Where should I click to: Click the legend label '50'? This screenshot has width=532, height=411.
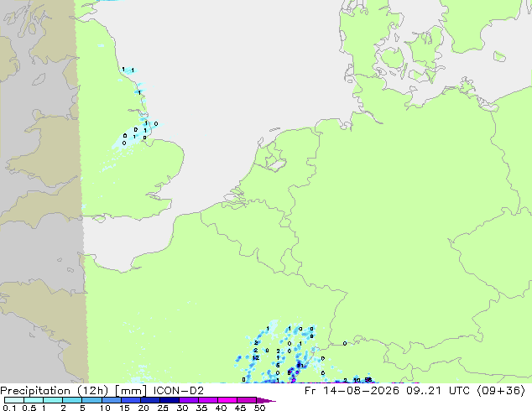[259, 408]
